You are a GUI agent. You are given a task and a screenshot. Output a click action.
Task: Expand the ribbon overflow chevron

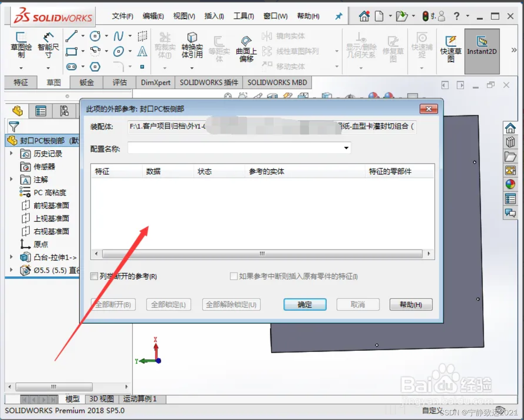pos(514,50)
